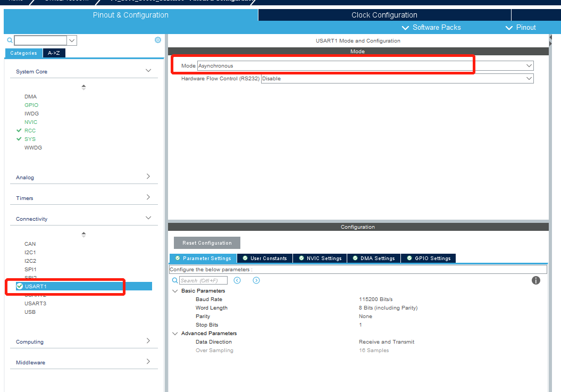Click the green check icon next to USART1
Image resolution: width=561 pixels, height=392 pixels.
coord(20,286)
